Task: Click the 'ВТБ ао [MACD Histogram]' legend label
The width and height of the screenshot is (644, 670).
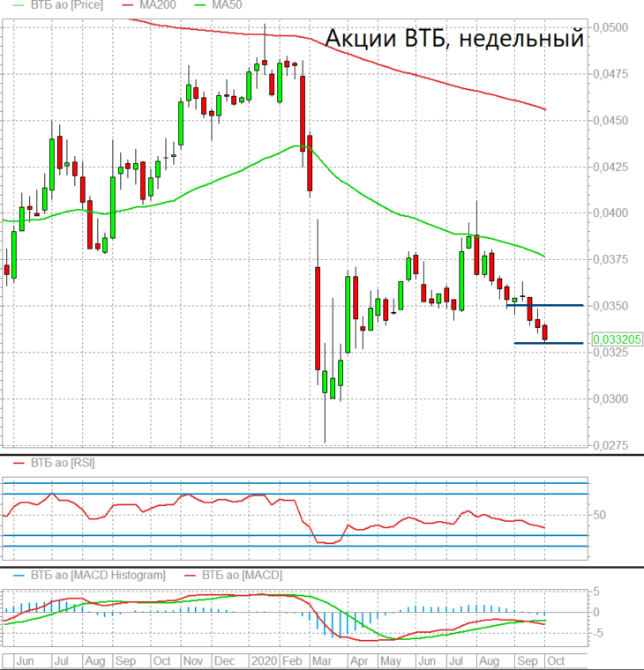Action: [x=98, y=575]
